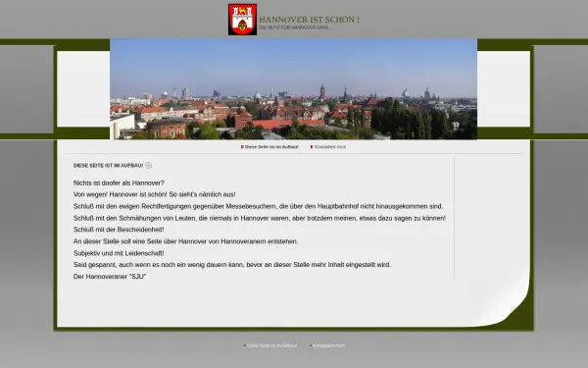
Task: Click the sentence starting 'Seid gespannt'
Action: click(231, 265)
